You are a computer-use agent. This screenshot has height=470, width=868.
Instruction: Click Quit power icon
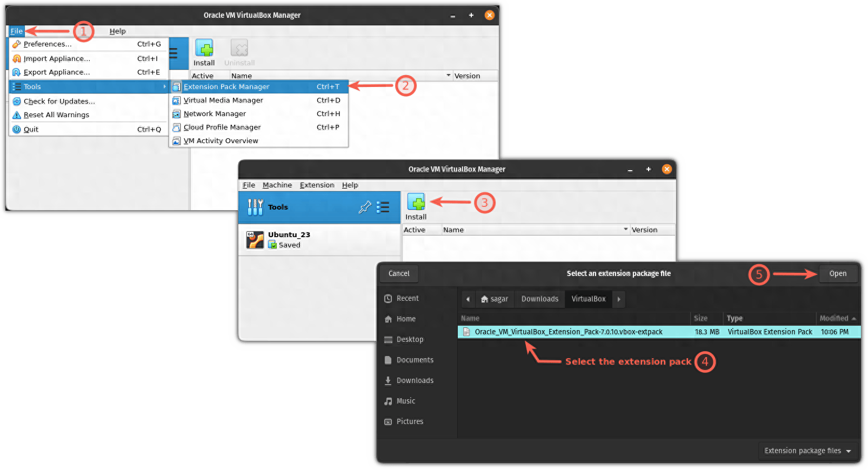pos(17,129)
